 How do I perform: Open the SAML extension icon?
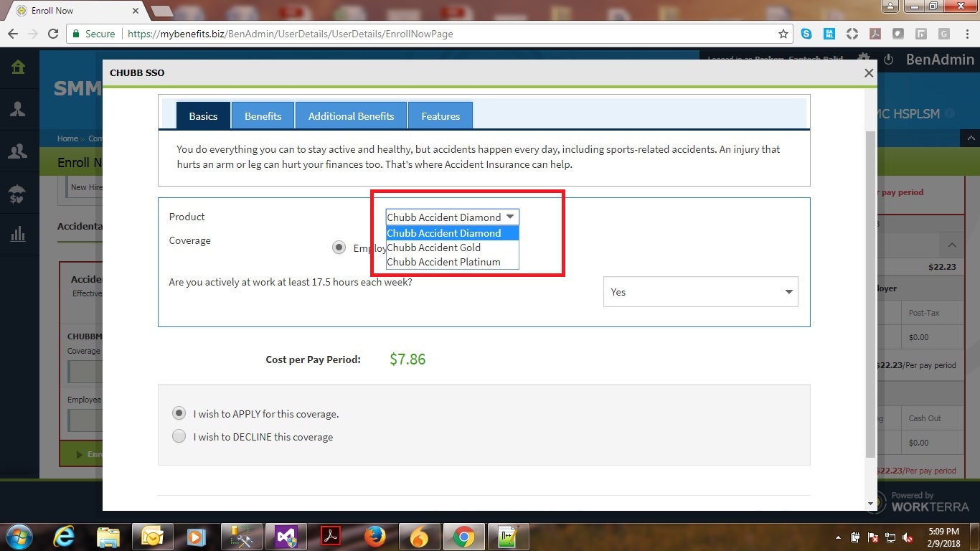[829, 34]
